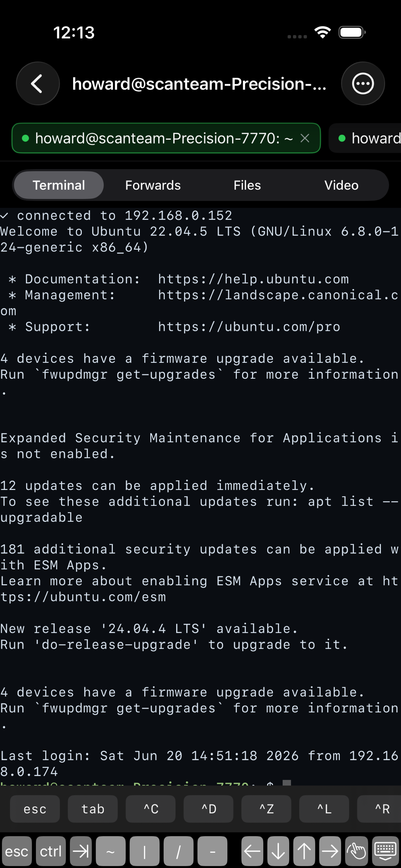Select the Terminal tab
The image size is (401, 868).
(x=59, y=185)
